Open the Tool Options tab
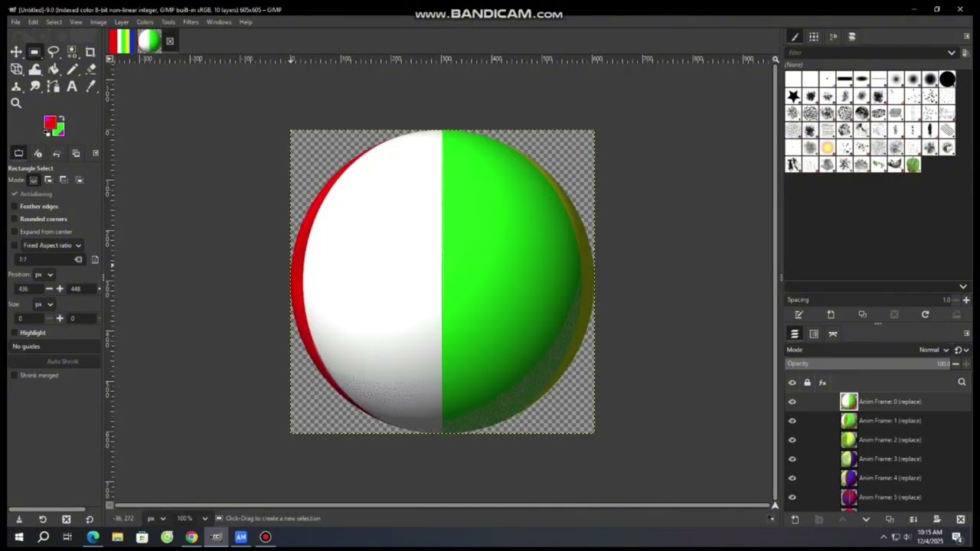The width and height of the screenshot is (980, 551). (19, 153)
